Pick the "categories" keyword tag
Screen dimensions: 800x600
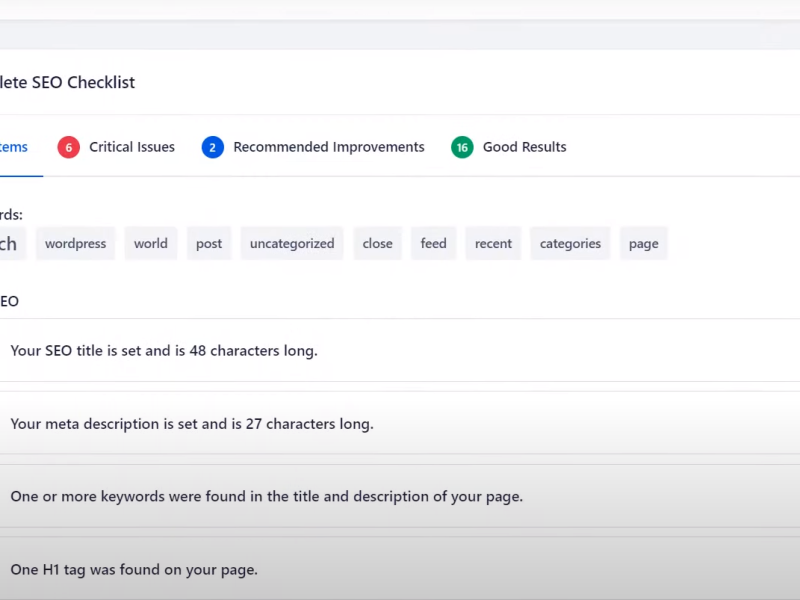(570, 243)
